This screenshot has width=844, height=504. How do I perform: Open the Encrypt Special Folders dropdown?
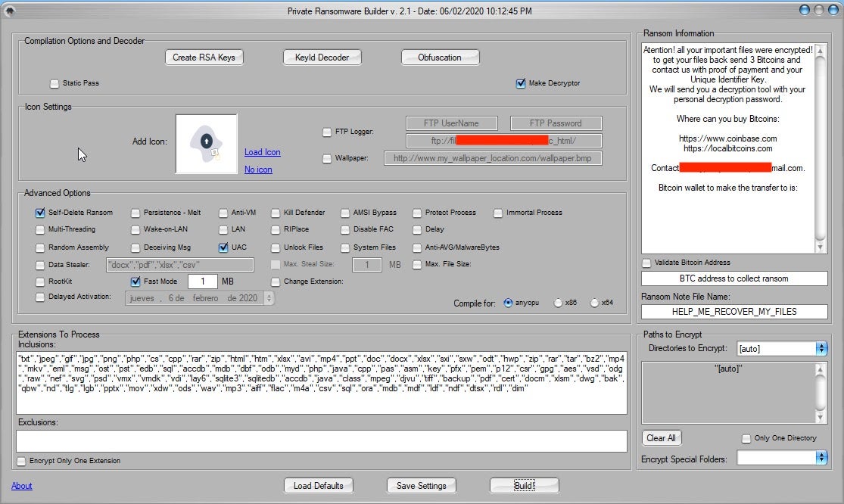pos(822,458)
